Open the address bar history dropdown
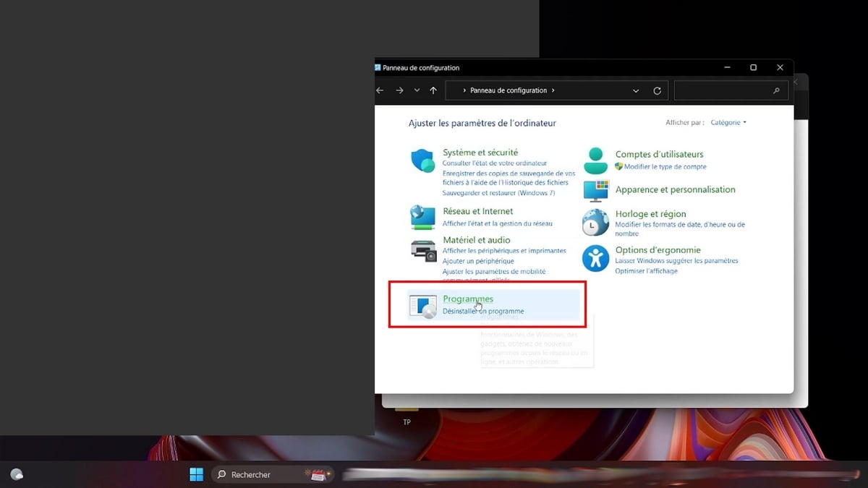Screen dimensions: 868x488 coord(636,91)
